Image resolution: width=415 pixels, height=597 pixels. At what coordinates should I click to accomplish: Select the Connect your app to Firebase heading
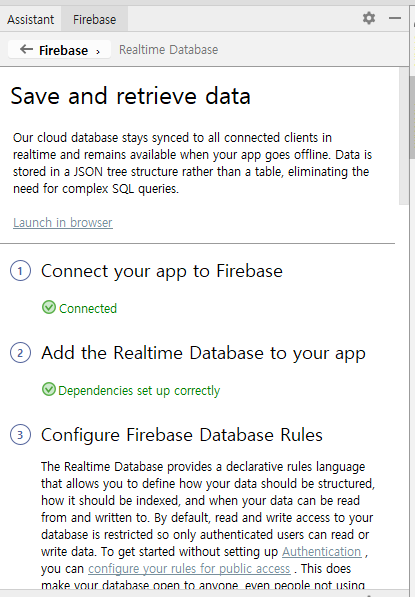coord(162,271)
